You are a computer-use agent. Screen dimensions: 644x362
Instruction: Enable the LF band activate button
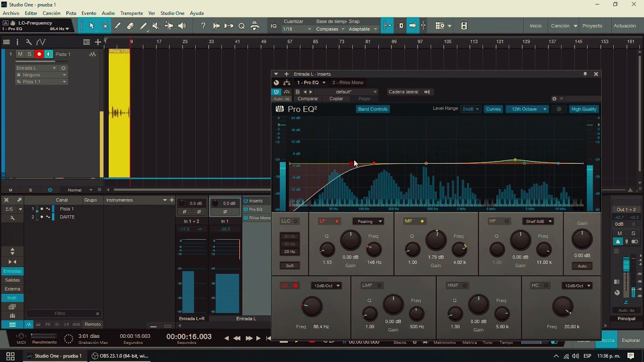(x=337, y=221)
